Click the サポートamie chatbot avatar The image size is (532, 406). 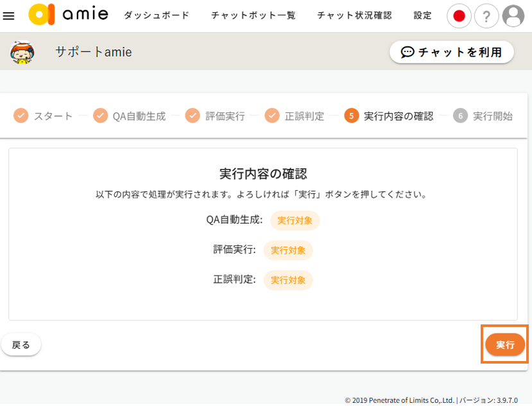coord(22,52)
